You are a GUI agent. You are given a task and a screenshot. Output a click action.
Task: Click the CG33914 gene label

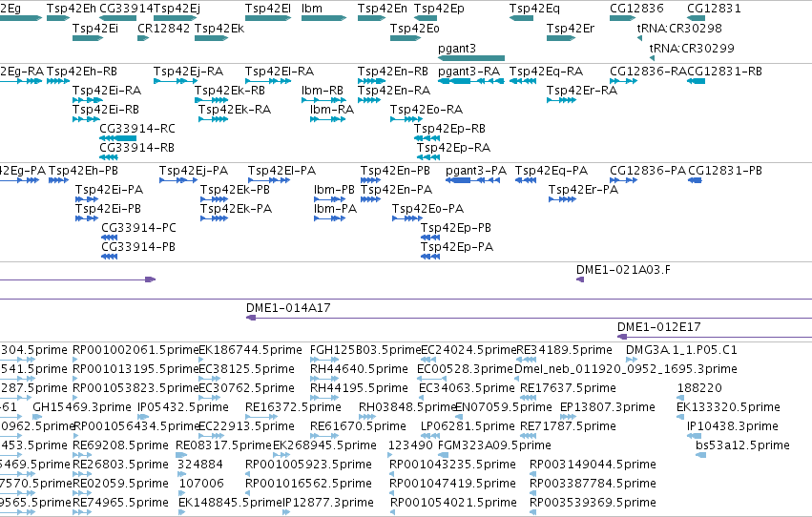coord(126,9)
